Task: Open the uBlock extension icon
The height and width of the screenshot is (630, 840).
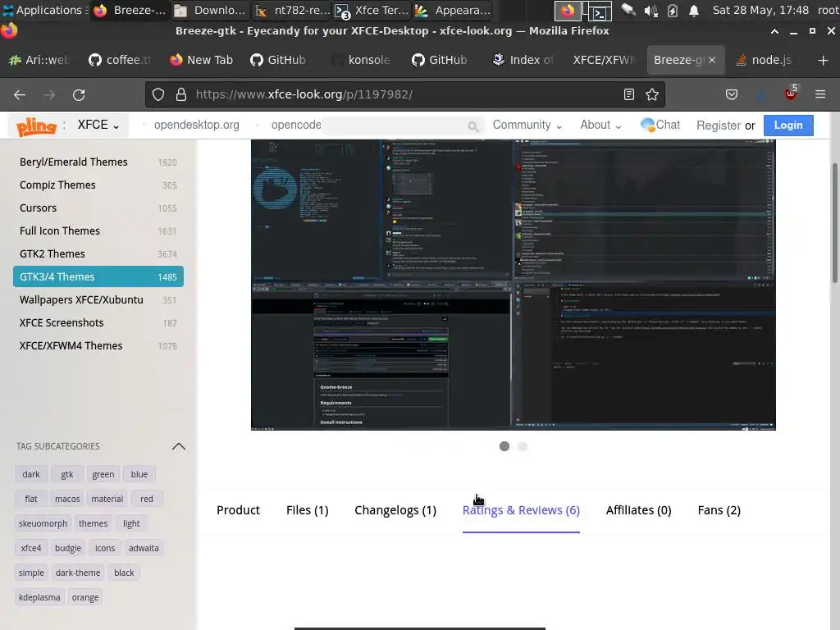Action: [x=791, y=94]
